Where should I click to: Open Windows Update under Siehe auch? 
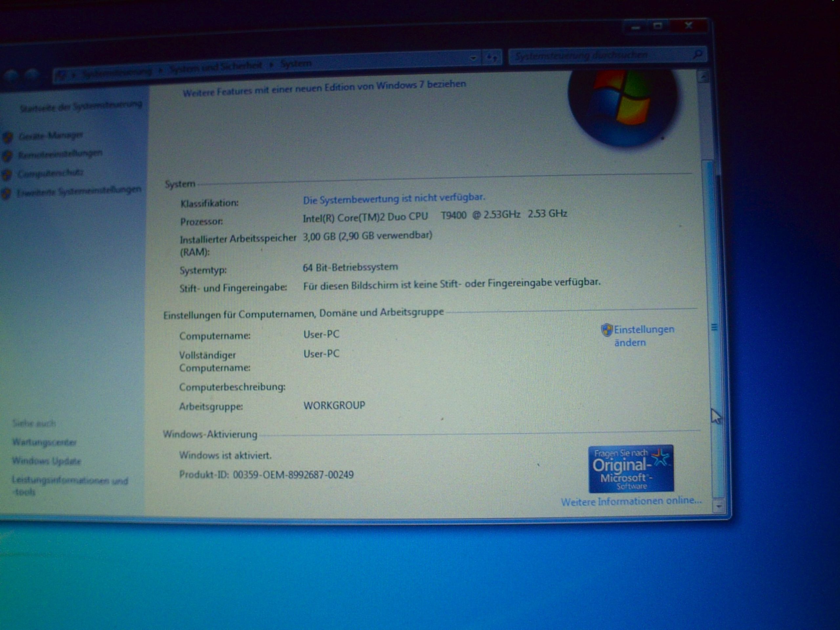[x=47, y=461]
